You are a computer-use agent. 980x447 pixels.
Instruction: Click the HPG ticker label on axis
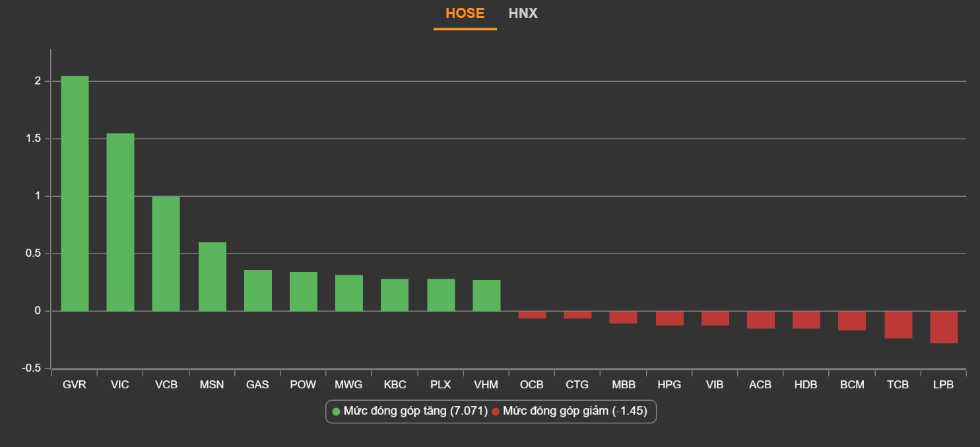coord(669,385)
